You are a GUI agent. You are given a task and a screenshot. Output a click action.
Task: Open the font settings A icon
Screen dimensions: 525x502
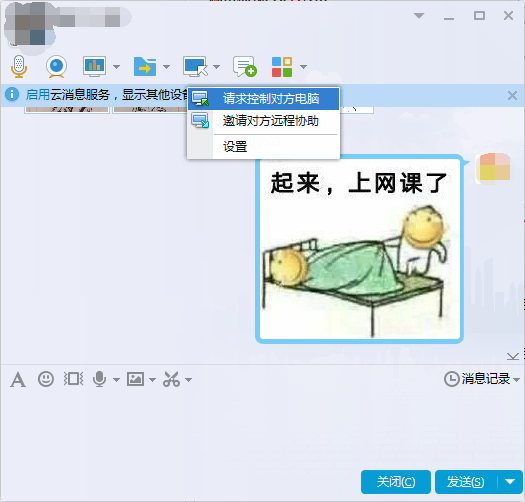coord(18,380)
